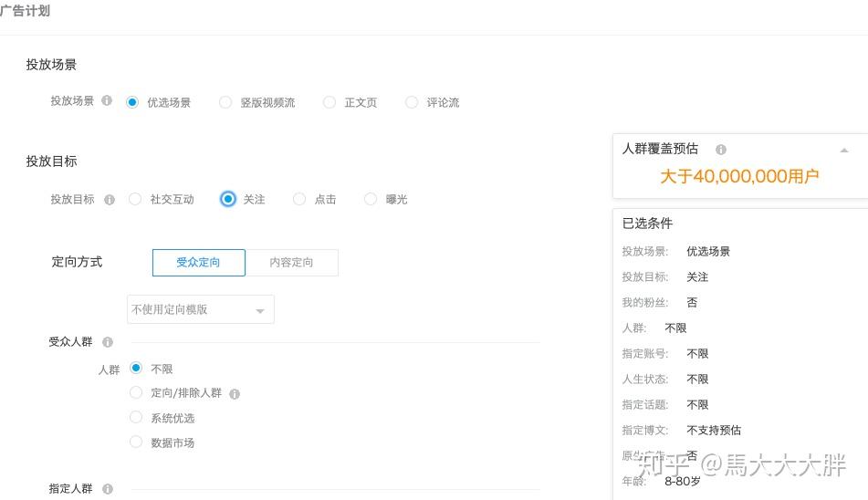Viewport: 868px width, 500px height.
Task: Collapse the 人群覆盖预估 panel arrow
Action: click(x=844, y=150)
